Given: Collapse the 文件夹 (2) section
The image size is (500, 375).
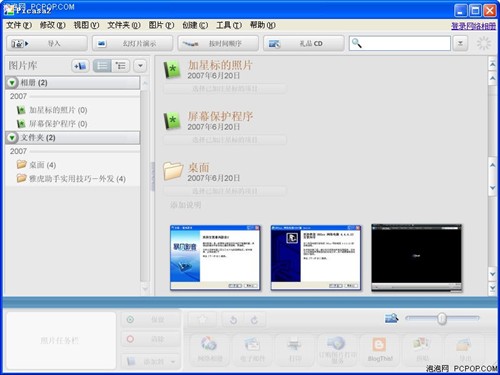Looking at the screenshot, I should (x=12, y=137).
